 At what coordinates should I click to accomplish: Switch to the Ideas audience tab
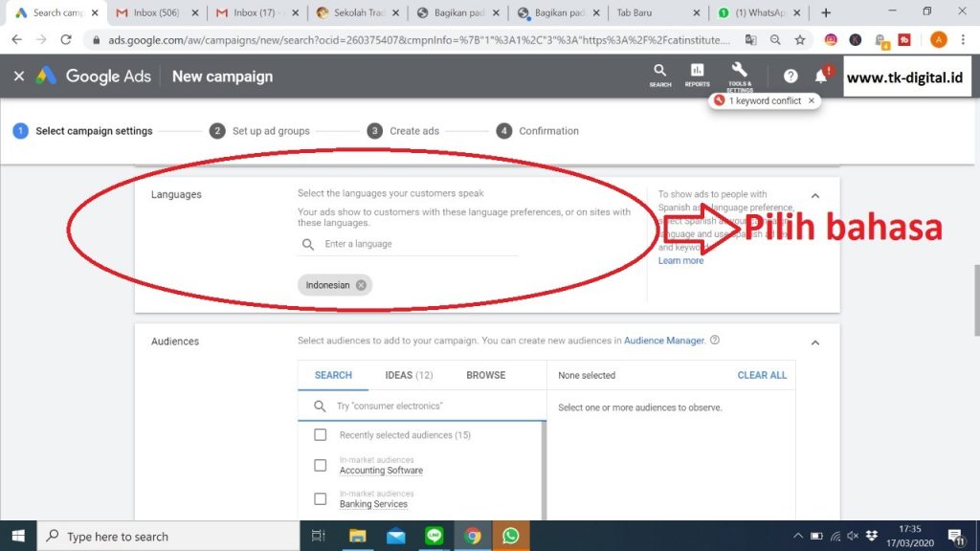[x=409, y=375]
